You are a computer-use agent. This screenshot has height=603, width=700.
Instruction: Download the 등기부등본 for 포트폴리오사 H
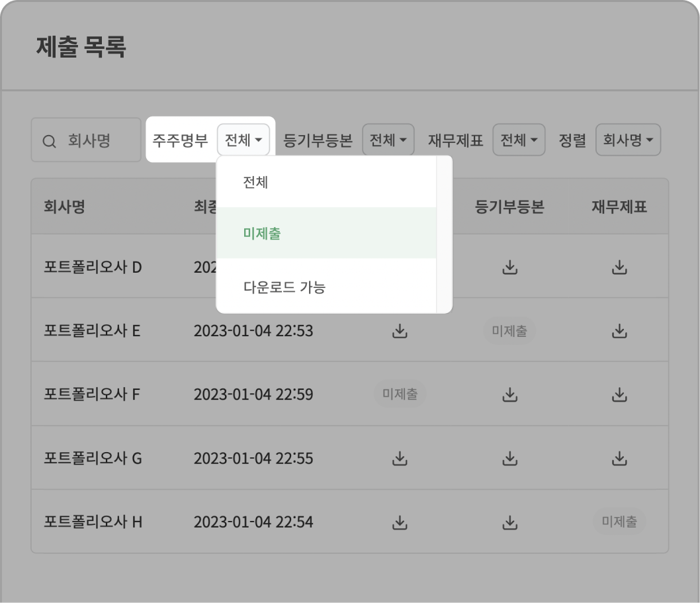point(509,522)
